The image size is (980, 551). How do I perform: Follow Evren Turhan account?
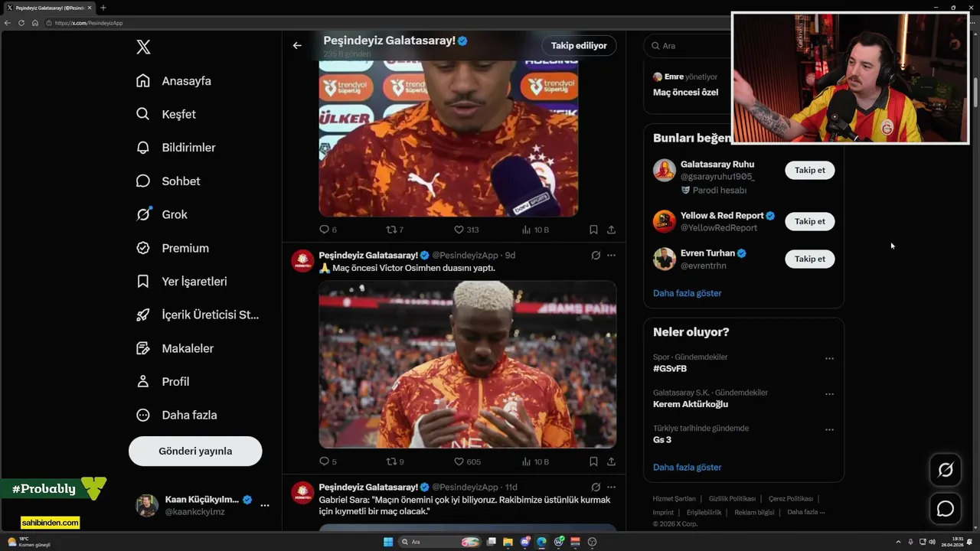[x=809, y=259]
